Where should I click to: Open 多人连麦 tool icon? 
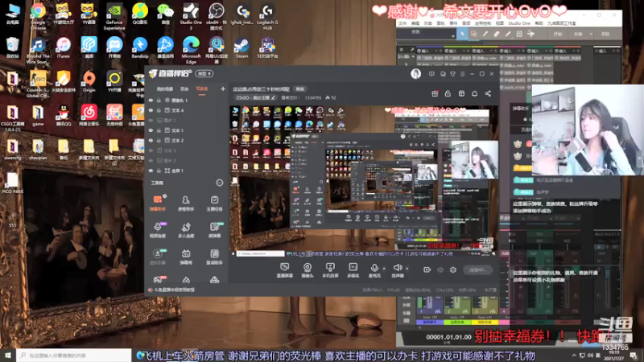tap(186, 230)
